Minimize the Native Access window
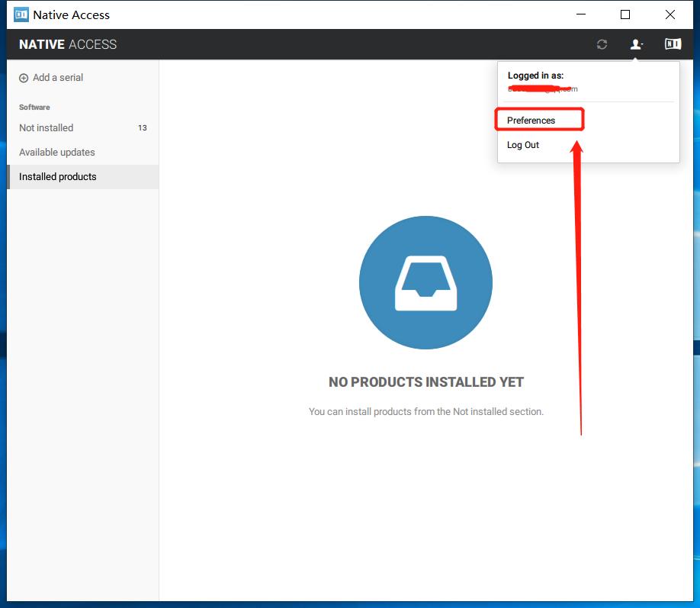The width and height of the screenshot is (700, 608). tap(580, 14)
